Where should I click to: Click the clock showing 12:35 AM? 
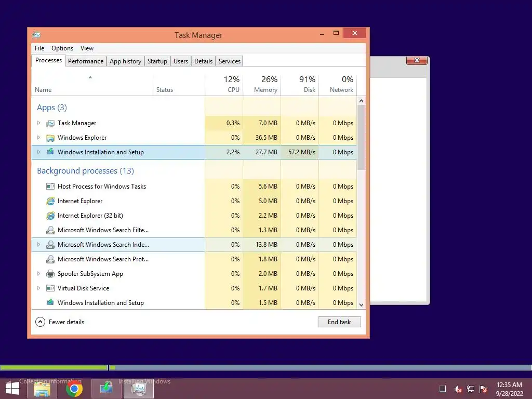(509, 385)
